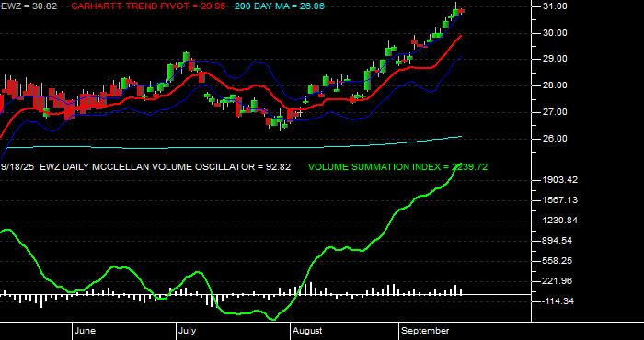Click the 200 Day MA = 26.06 label
This screenshot has width=644, height=340.
(279, 6)
